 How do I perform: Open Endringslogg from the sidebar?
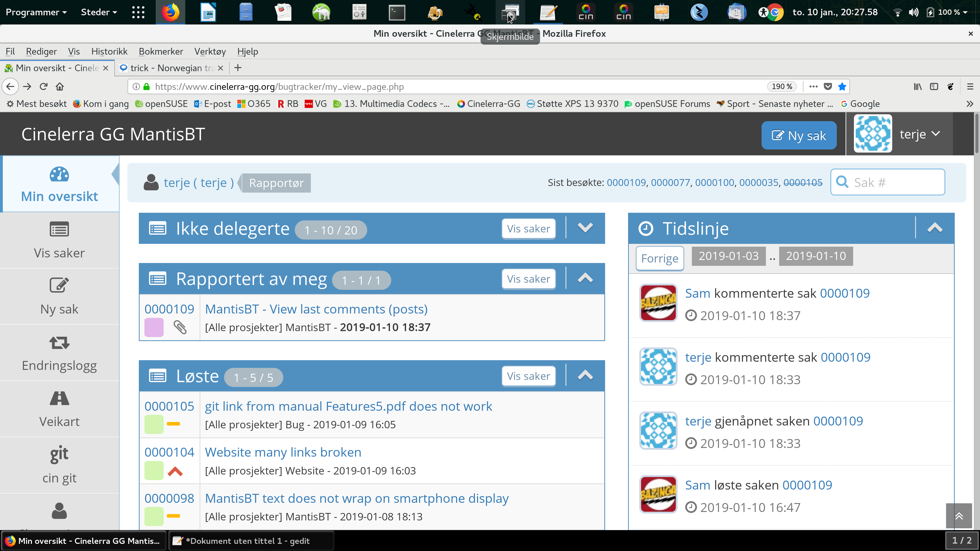point(59,354)
